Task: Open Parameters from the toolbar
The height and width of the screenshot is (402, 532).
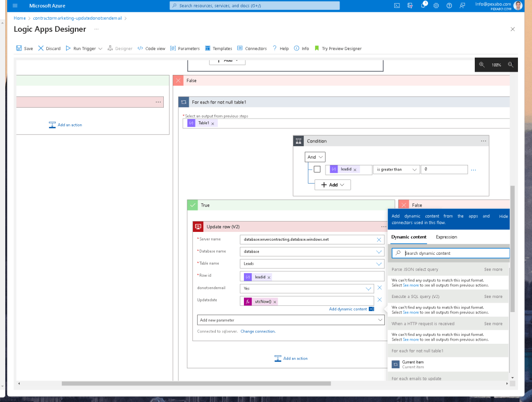Action: tap(185, 48)
